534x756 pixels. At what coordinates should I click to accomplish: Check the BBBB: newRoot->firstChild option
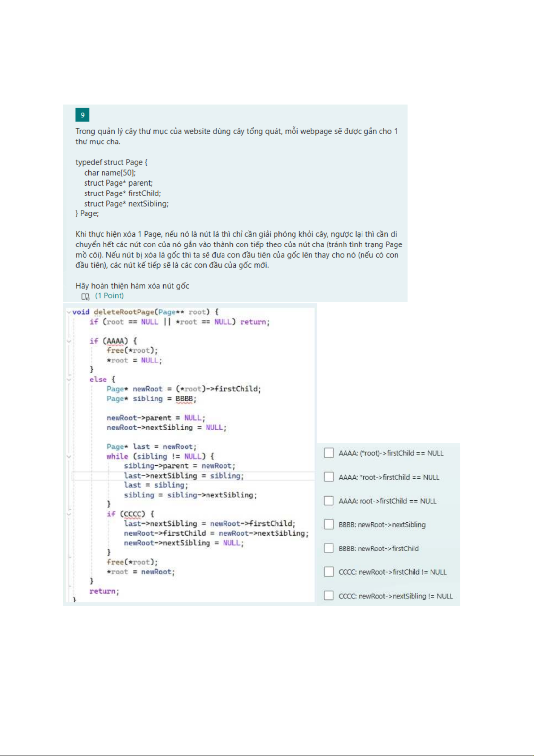tap(329, 548)
